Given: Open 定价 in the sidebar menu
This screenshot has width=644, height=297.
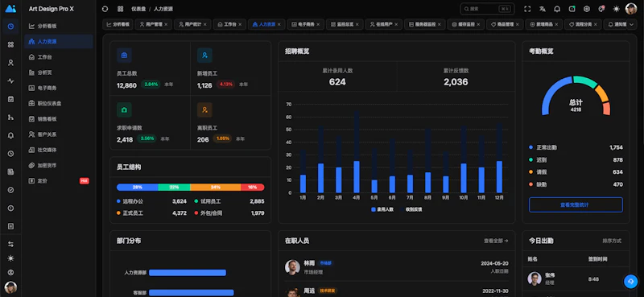Looking at the screenshot, I should pyautogui.click(x=59, y=181).
